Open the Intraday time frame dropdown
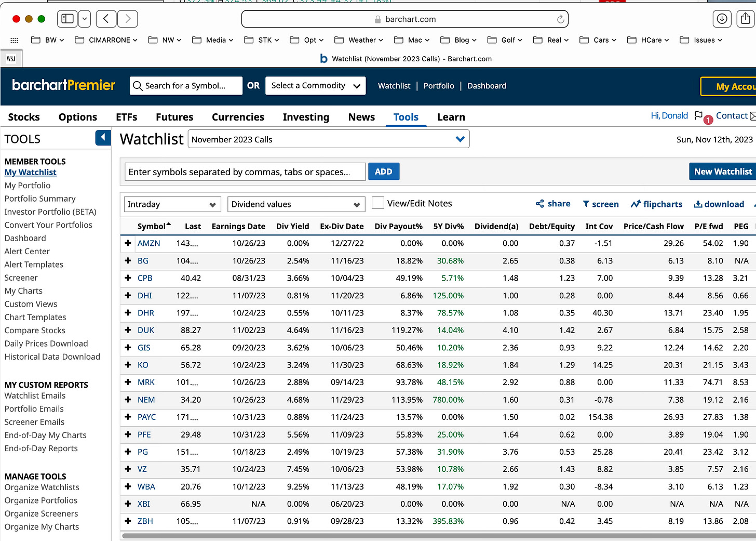Screen dimensions: 756x541 click(x=172, y=204)
